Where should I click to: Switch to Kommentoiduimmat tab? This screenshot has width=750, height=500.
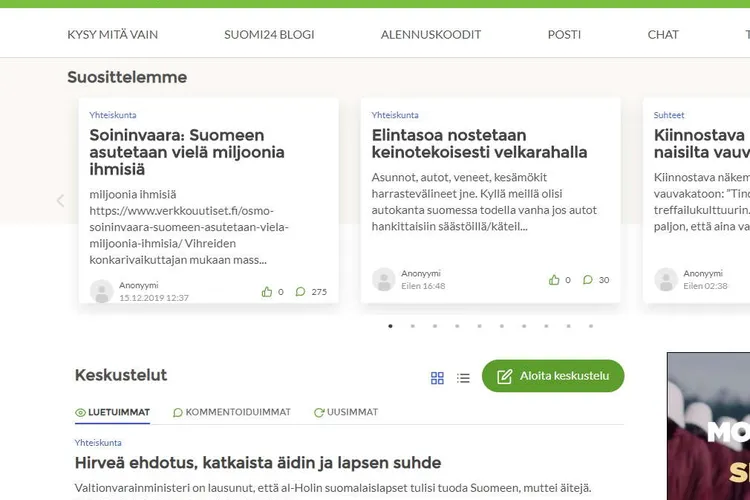point(232,412)
